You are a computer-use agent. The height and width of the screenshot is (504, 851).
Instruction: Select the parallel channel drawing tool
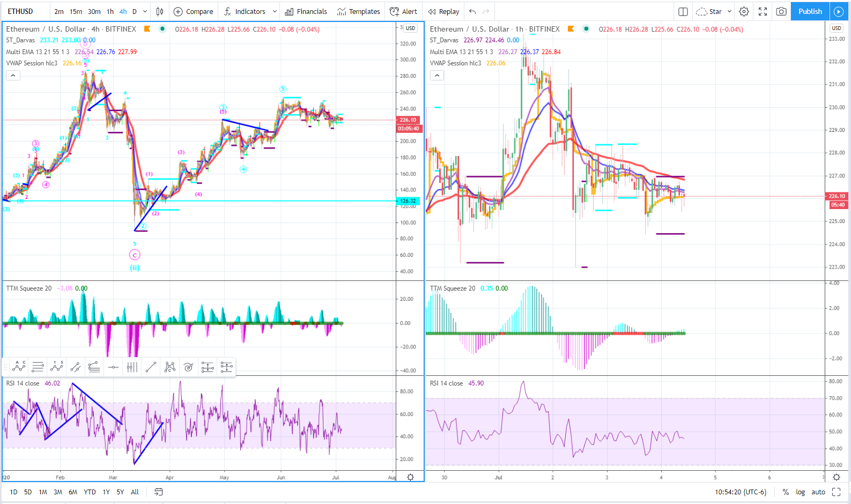tap(76, 367)
